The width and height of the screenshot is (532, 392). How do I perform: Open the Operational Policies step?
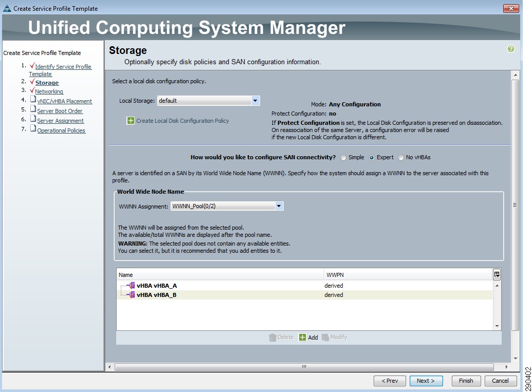point(61,130)
